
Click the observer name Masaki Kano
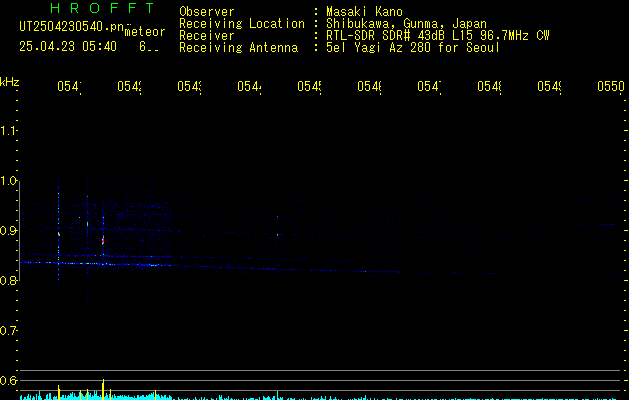(x=364, y=11)
